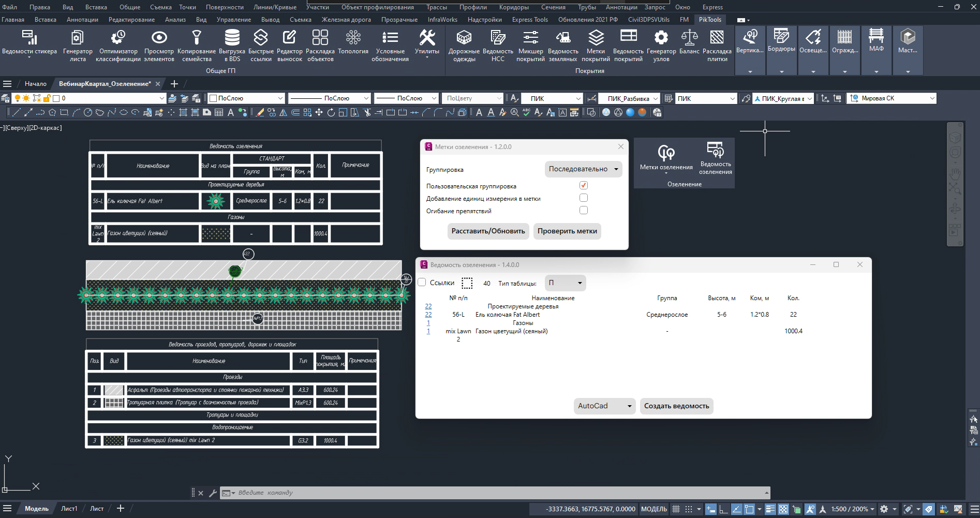Launch Генератор узлов tool
Screen dimensions: 980x518
[661, 46]
